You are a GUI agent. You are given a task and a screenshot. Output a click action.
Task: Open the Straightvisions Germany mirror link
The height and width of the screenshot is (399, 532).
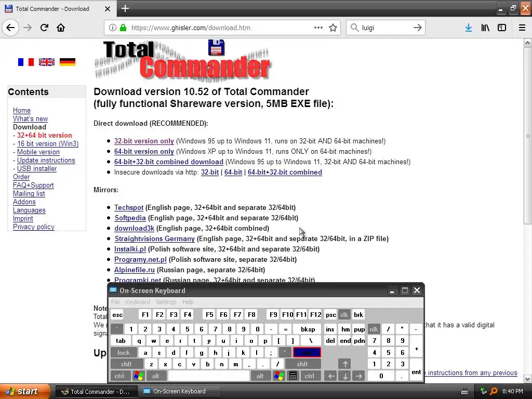(x=154, y=239)
